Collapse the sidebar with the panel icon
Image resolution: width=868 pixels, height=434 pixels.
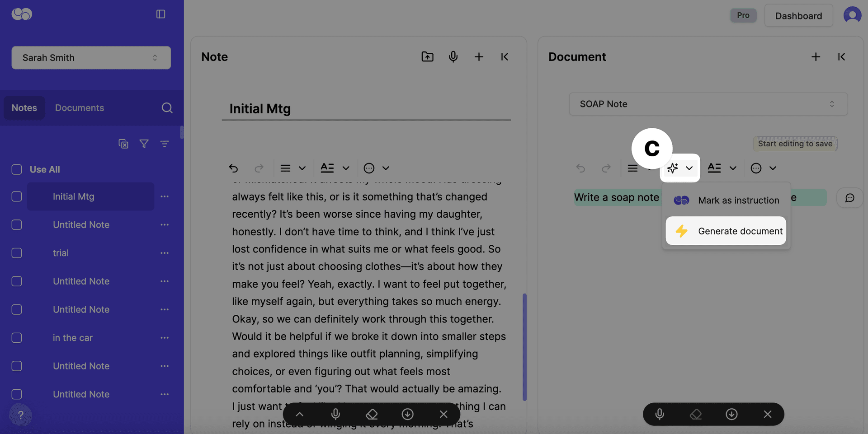[x=160, y=14]
